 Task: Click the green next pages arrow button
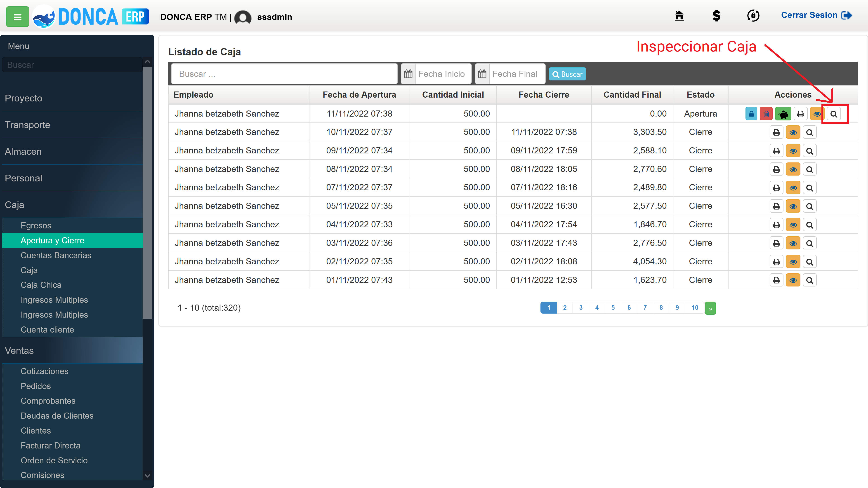[710, 308]
